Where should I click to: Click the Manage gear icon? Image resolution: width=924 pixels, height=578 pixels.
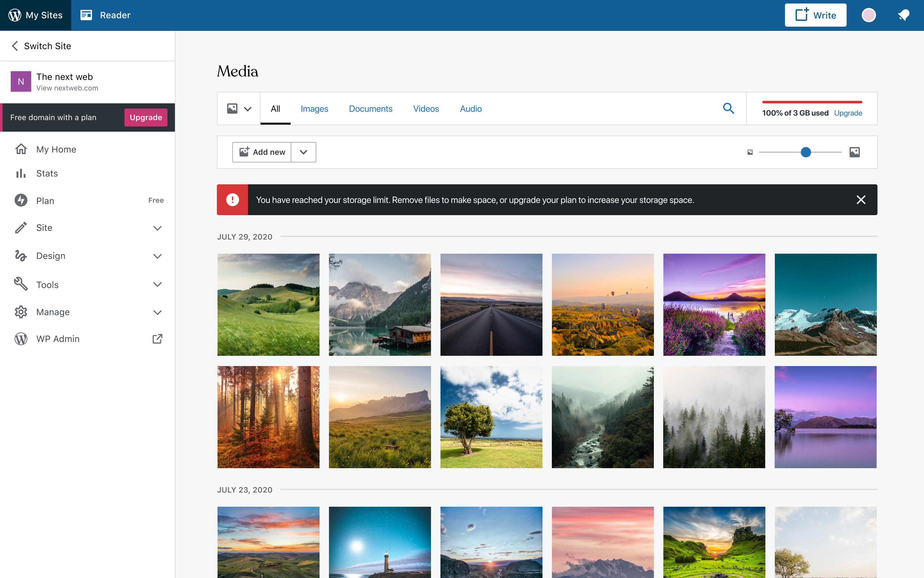(x=21, y=312)
